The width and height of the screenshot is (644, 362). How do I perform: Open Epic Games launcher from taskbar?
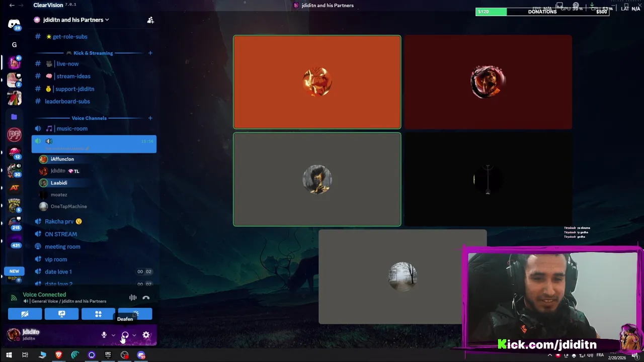(x=108, y=355)
